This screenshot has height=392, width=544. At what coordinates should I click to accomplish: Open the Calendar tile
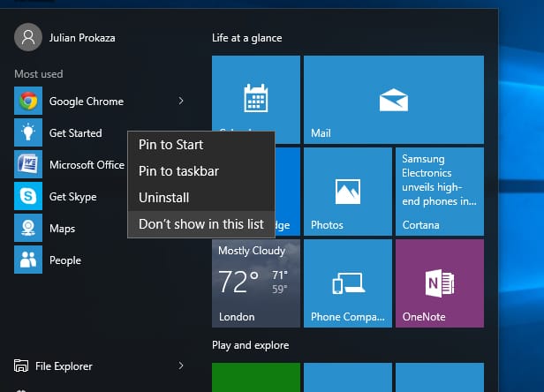click(x=256, y=100)
